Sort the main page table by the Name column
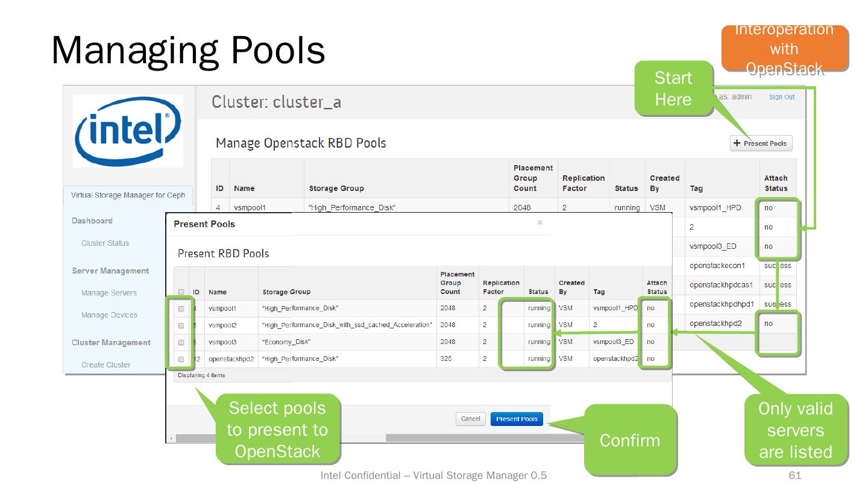 click(x=244, y=189)
